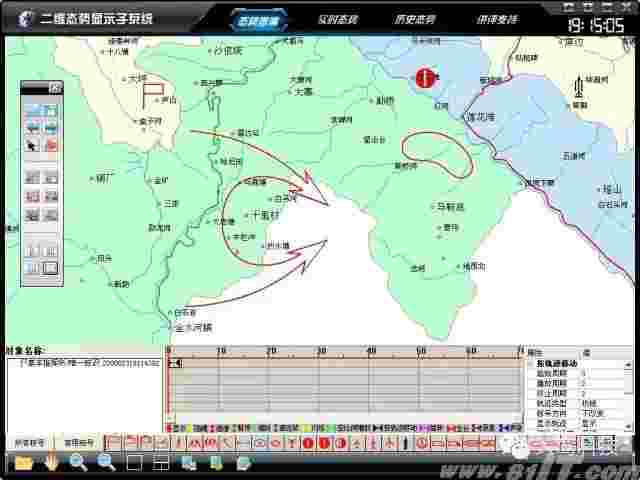Select the object entry in 对象名称 list
This screenshot has height=480, width=640.
point(85,362)
